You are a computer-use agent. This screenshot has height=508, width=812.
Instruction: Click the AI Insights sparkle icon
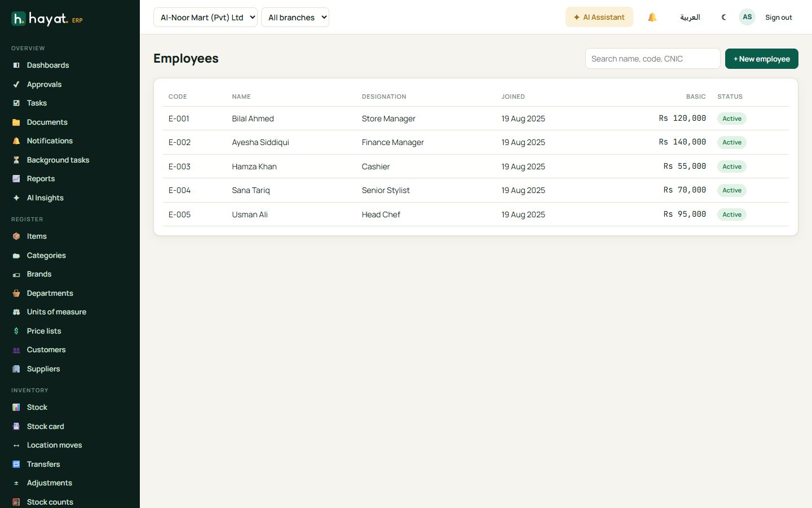pos(16,198)
